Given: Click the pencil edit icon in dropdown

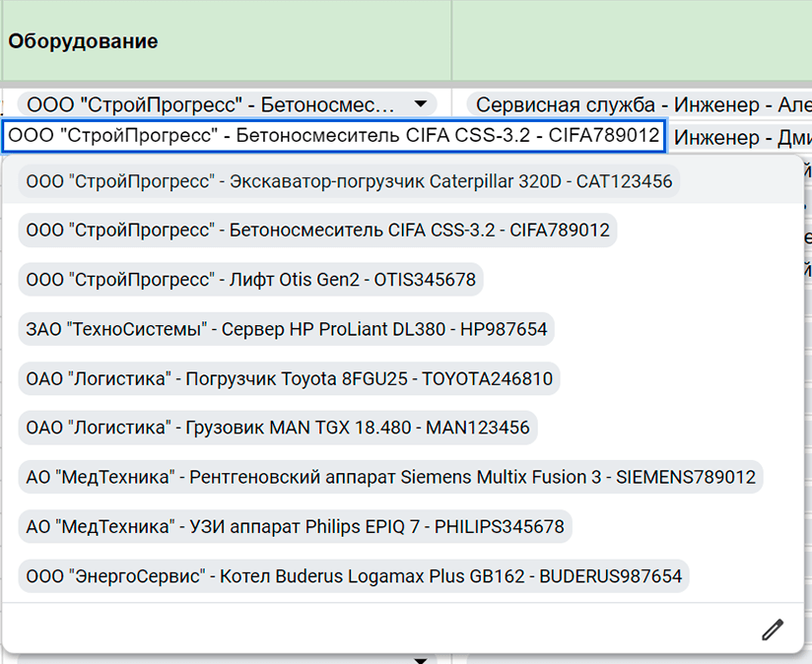Looking at the screenshot, I should (x=773, y=630).
